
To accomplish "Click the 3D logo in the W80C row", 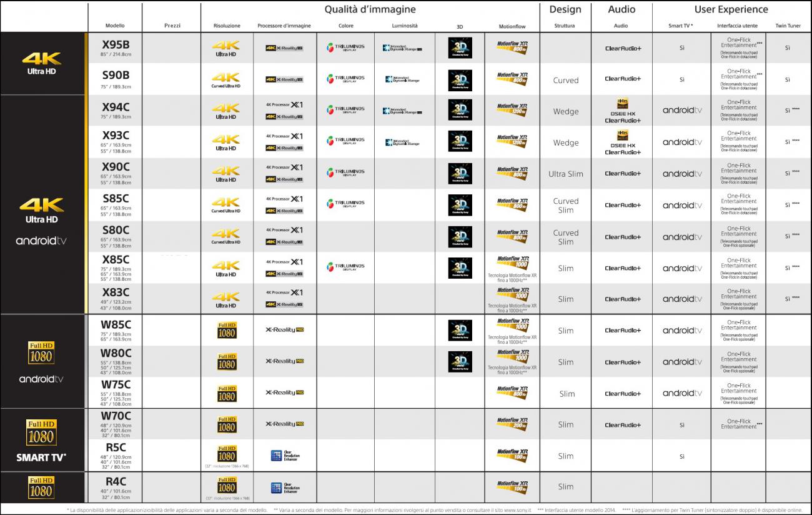I will click(460, 362).
